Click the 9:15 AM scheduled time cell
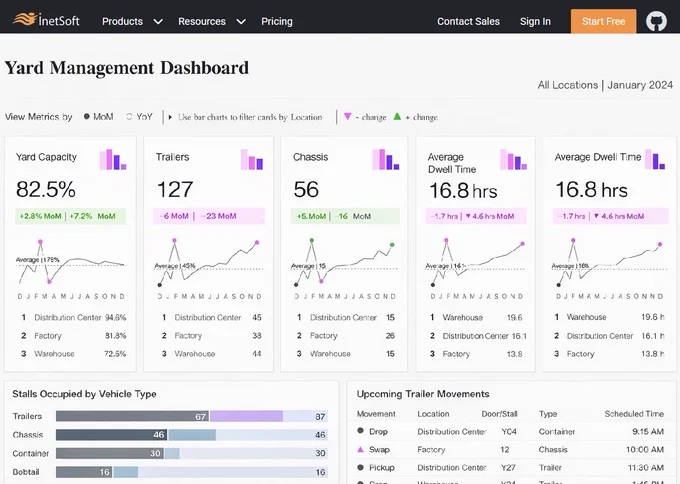The height and width of the screenshot is (484, 680). point(648,432)
